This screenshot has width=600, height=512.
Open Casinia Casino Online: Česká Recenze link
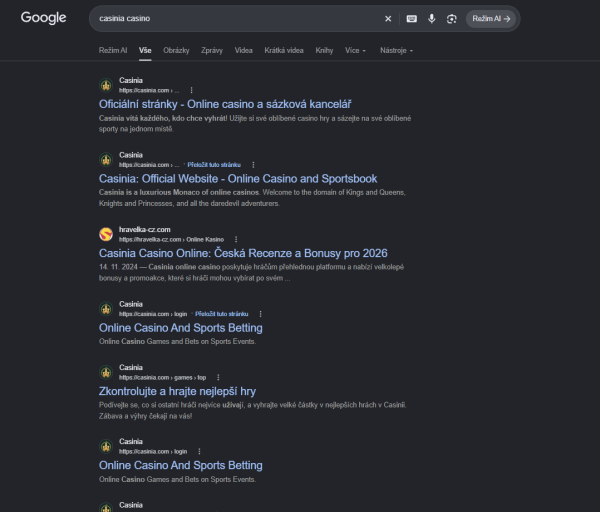[243, 253]
